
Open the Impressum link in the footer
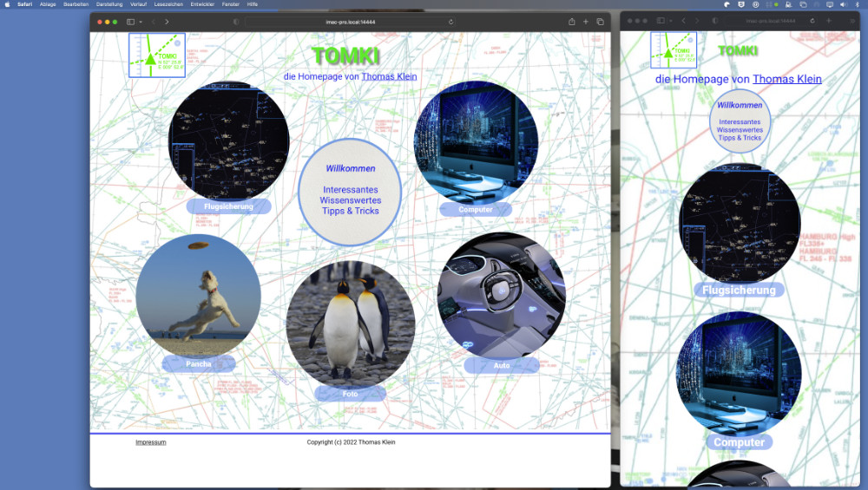point(150,442)
